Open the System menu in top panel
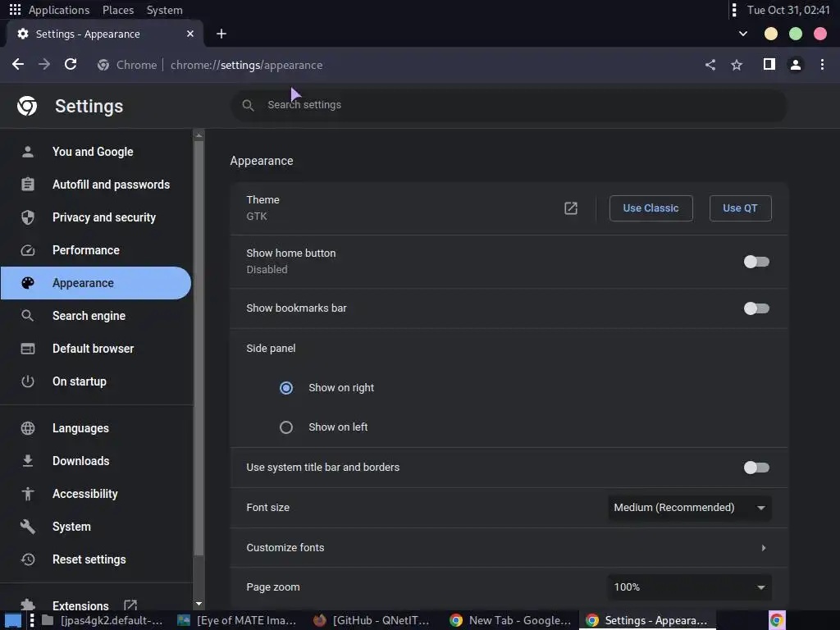 164,10
